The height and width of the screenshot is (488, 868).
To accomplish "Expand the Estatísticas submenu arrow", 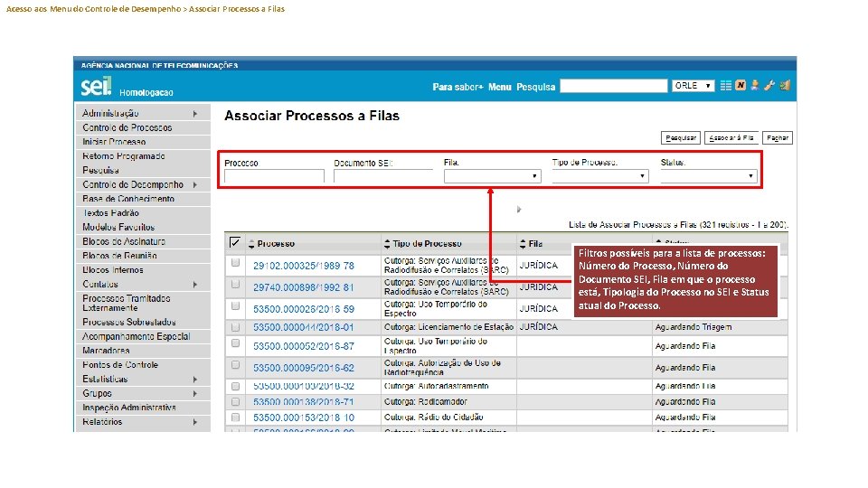I will coord(195,380).
